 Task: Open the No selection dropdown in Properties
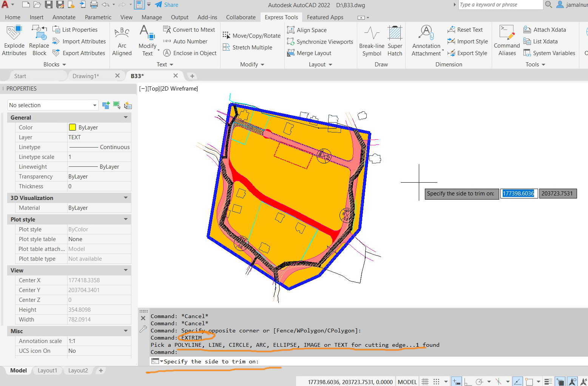tap(94, 105)
